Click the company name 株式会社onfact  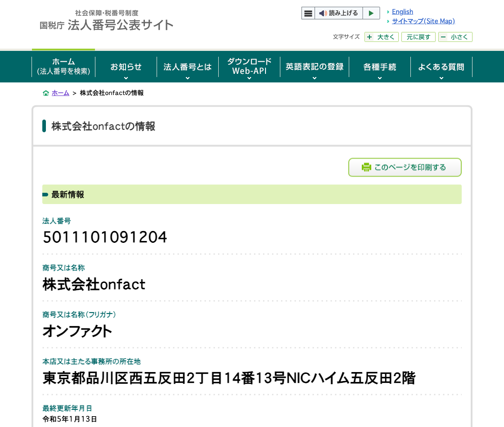tap(94, 285)
